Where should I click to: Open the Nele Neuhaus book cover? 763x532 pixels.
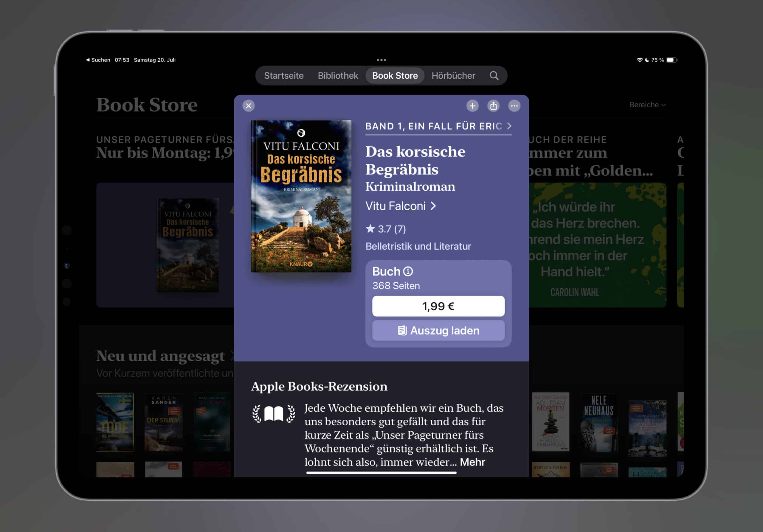pos(599,422)
